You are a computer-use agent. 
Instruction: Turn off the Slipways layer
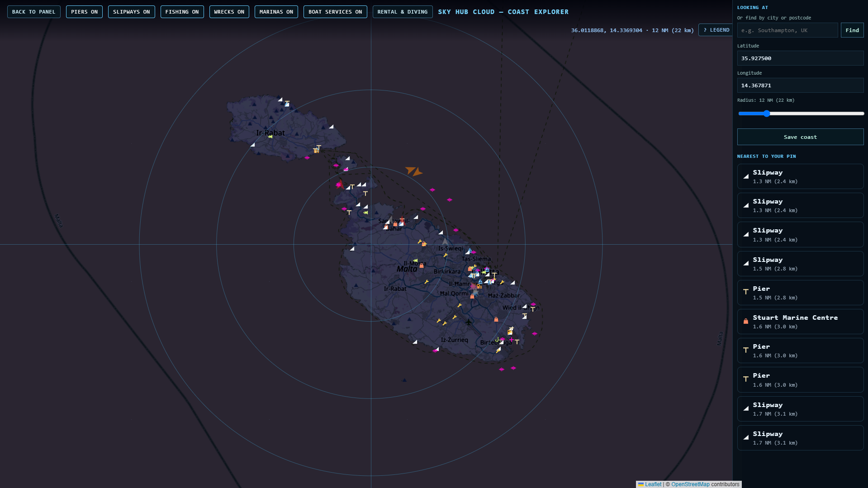(131, 12)
